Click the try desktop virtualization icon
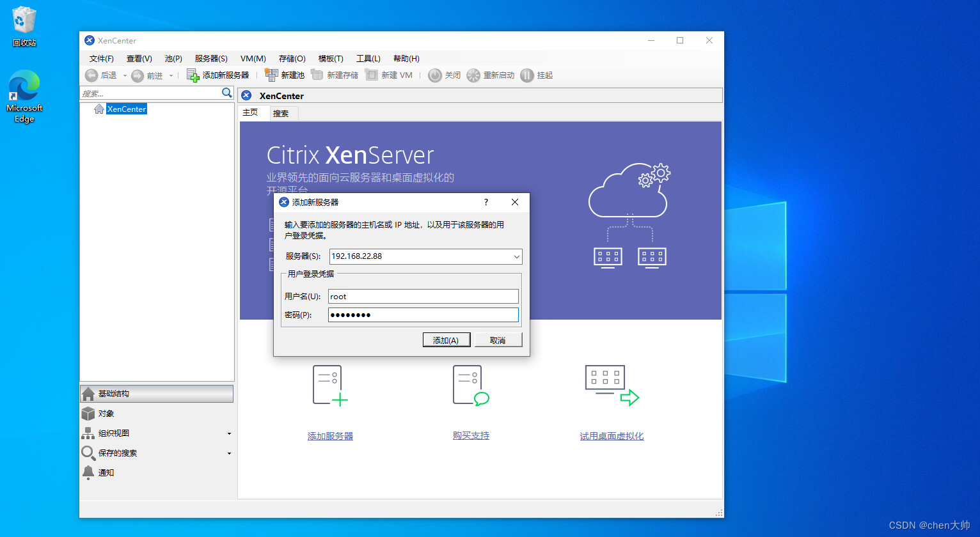This screenshot has width=980, height=537. pos(612,385)
